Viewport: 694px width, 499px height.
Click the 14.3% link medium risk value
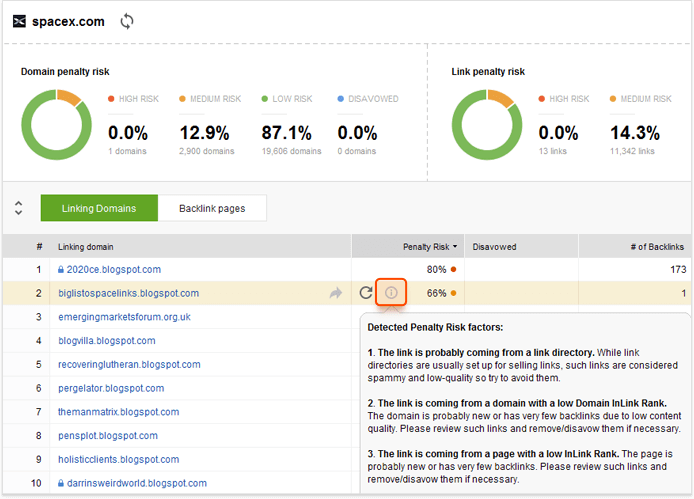tap(635, 133)
